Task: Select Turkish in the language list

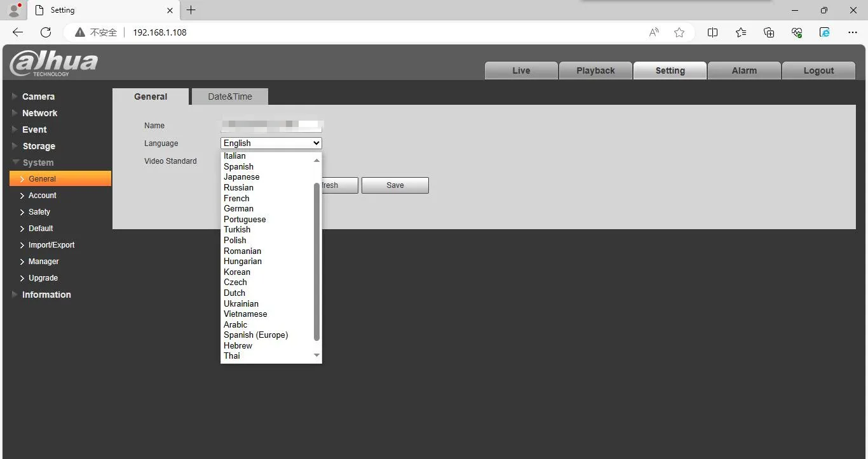Action: point(268,229)
